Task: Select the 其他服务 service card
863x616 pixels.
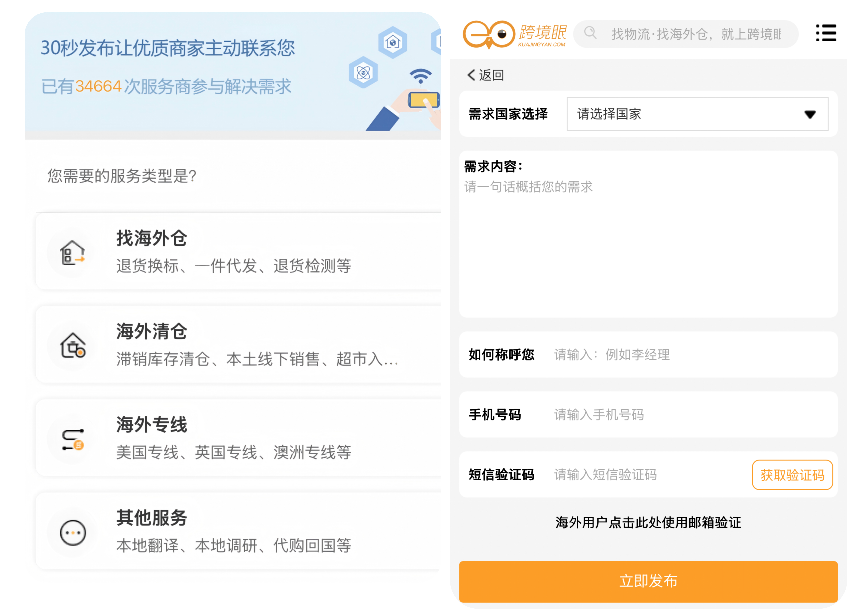Action: (238, 531)
